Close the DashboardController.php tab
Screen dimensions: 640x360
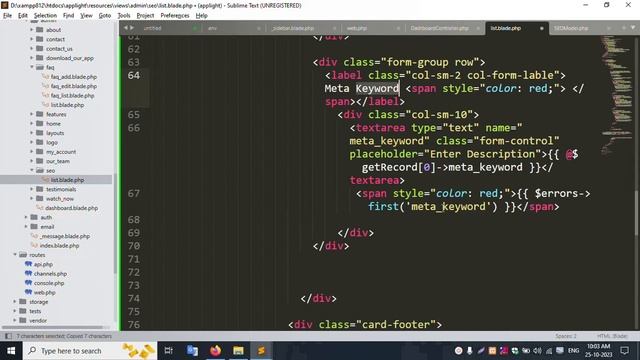click(478, 28)
